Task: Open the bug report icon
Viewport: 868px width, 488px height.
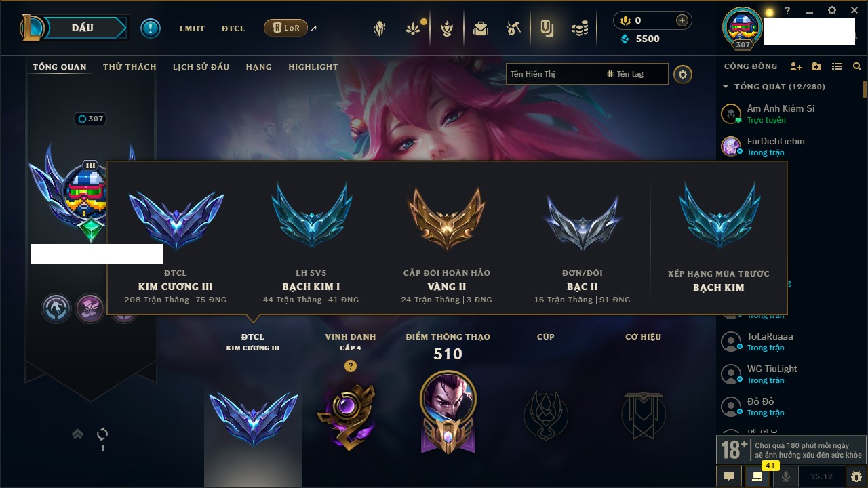Action: [x=856, y=476]
